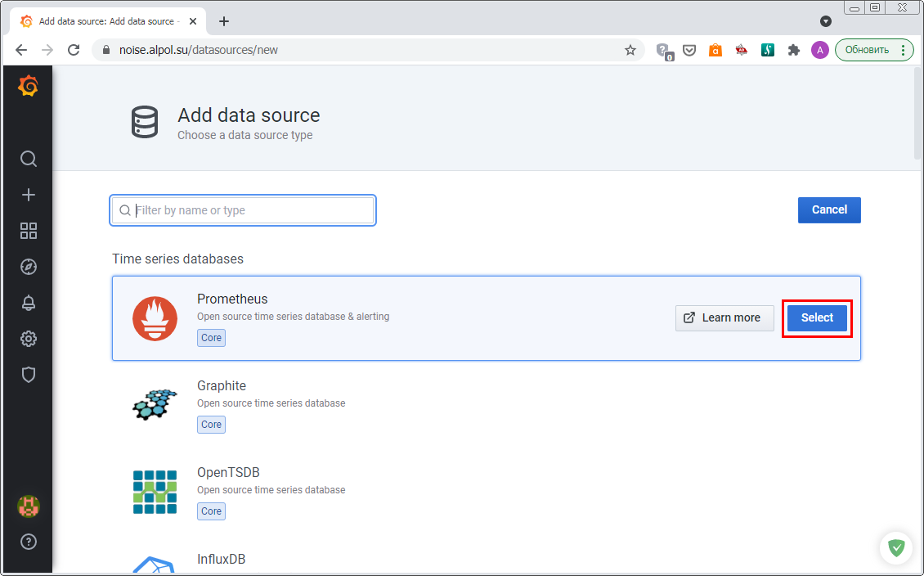Open a new browser tab
Viewport: 924px width, 576px height.
224,21
